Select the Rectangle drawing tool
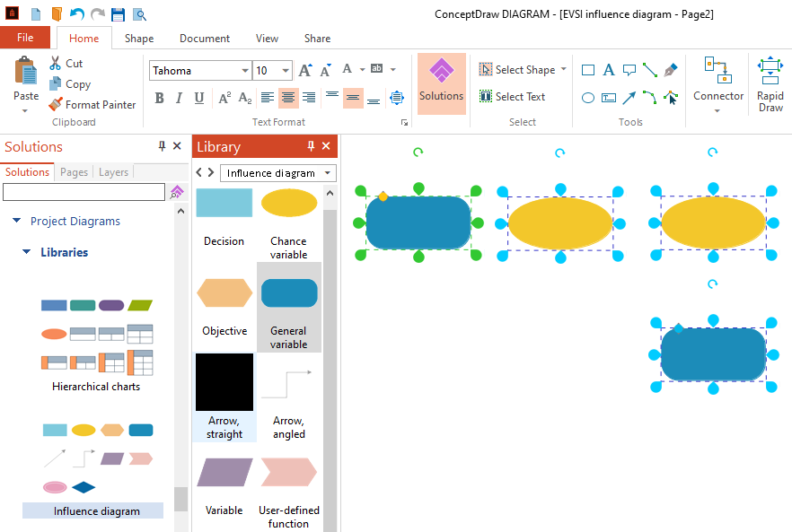The width and height of the screenshot is (792, 532). pos(588,70)
